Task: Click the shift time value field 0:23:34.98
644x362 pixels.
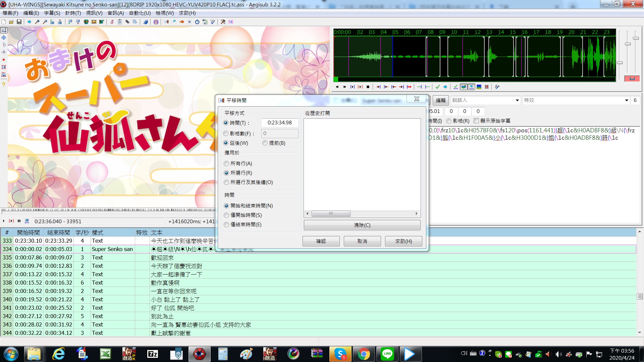Action: point(280,123)
